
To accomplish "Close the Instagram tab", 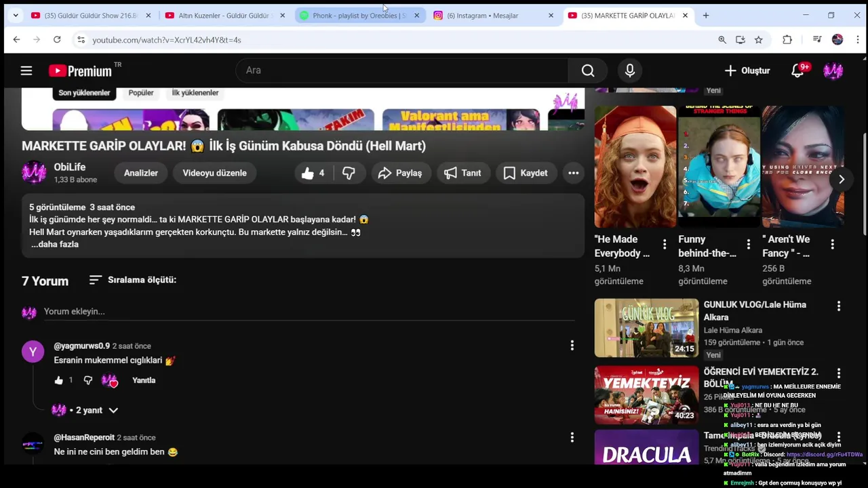I will 551,16.
